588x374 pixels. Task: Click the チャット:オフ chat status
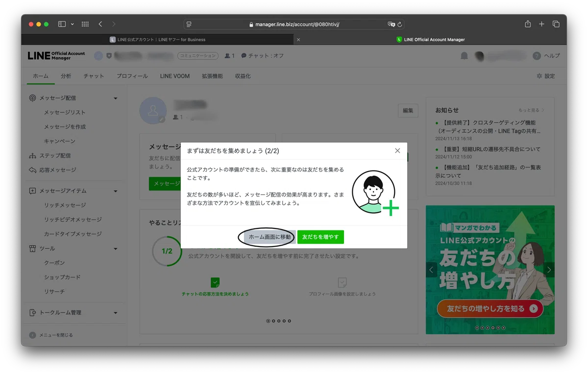263,56
